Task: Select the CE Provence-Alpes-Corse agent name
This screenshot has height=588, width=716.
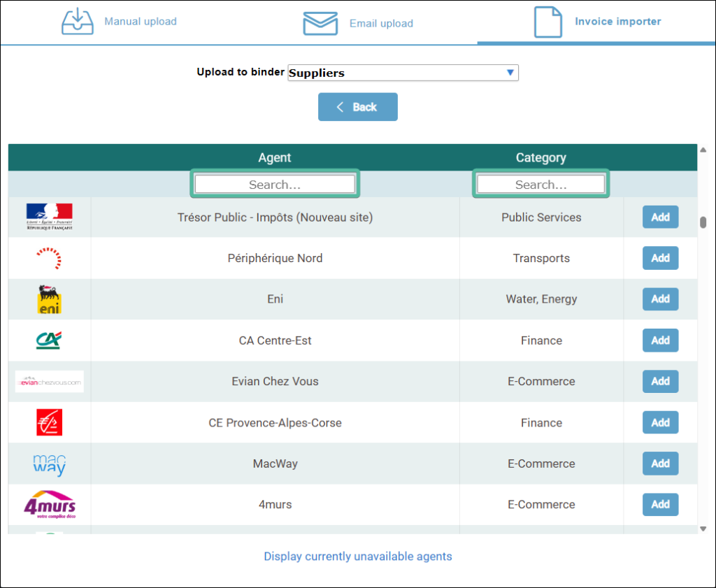Action: click(275, 423)
